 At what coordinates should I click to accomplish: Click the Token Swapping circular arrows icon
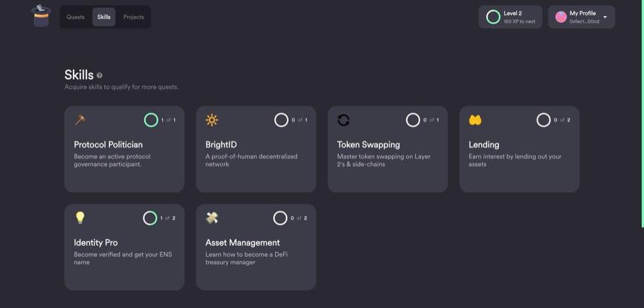coord(343,120)
